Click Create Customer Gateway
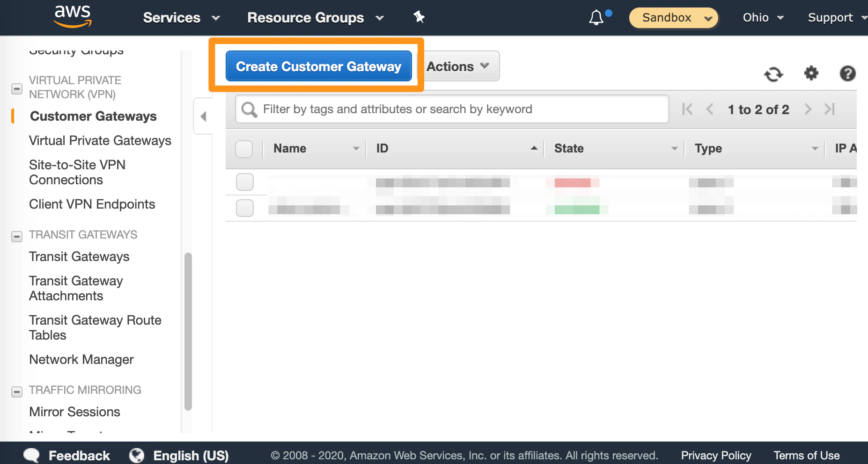 [318, 66]
